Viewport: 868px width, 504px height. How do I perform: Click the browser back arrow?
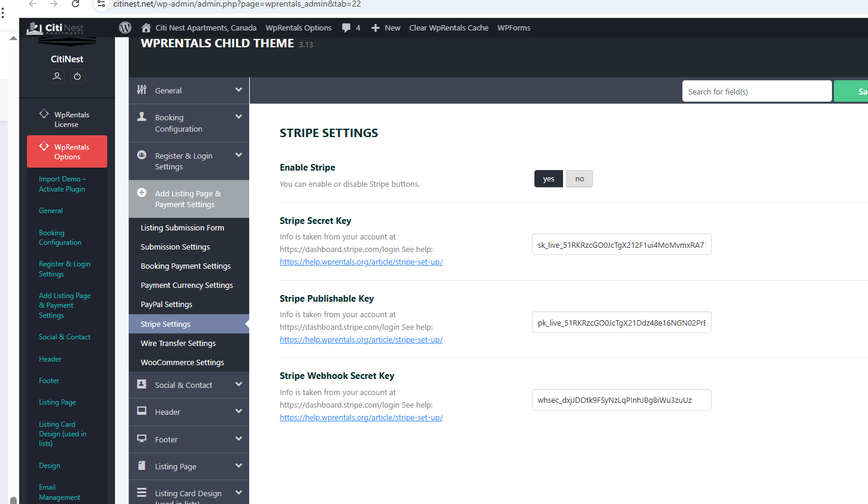tap(32, 4)
